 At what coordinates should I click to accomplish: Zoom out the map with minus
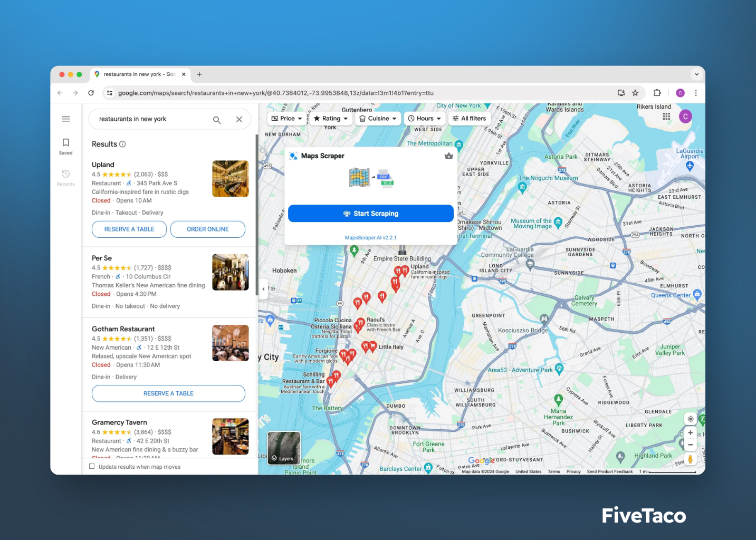coord(691,445)
